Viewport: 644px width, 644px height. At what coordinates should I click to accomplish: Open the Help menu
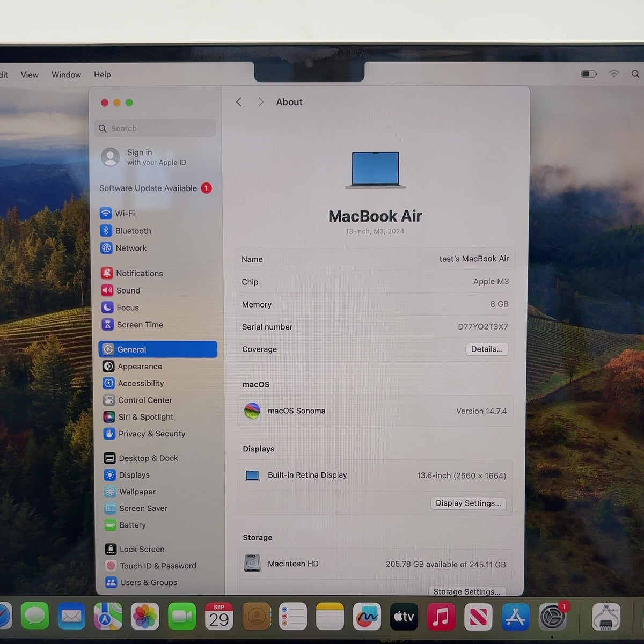coord(103,75)
